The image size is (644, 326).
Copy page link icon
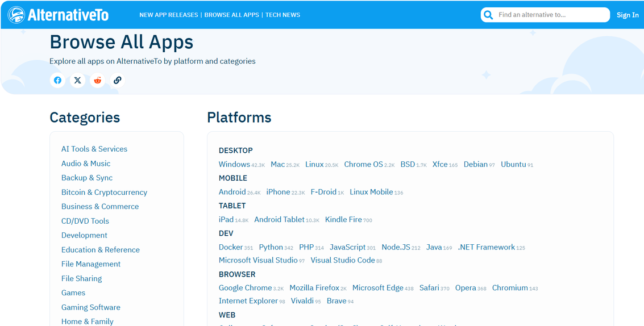coord(118,81)
